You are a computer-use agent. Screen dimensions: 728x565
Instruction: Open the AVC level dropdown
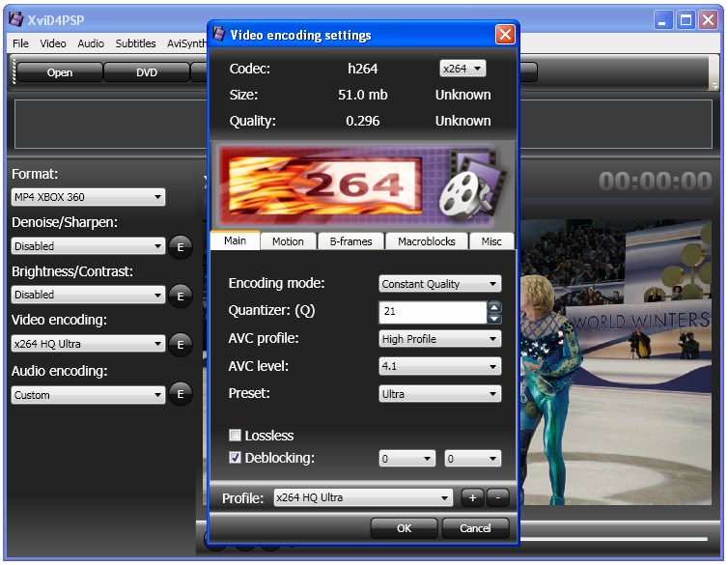click(439, 366)
